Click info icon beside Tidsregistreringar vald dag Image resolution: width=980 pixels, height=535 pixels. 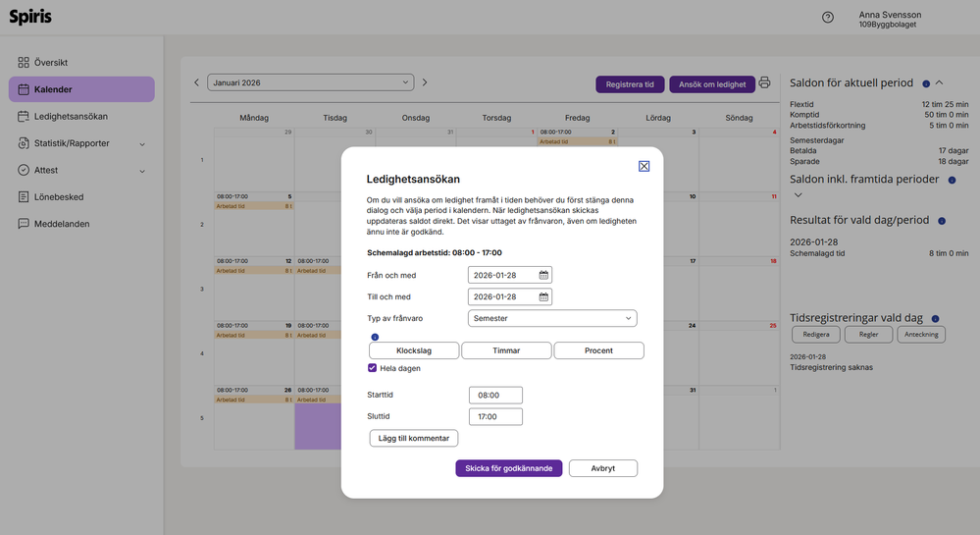pyautogui.click(x=935, y=319)
